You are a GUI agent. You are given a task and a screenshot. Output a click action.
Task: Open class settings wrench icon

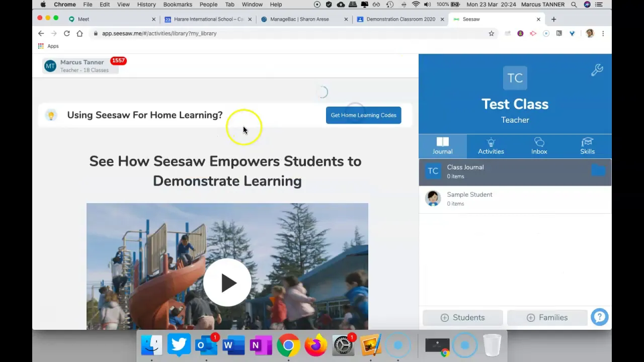597,70
